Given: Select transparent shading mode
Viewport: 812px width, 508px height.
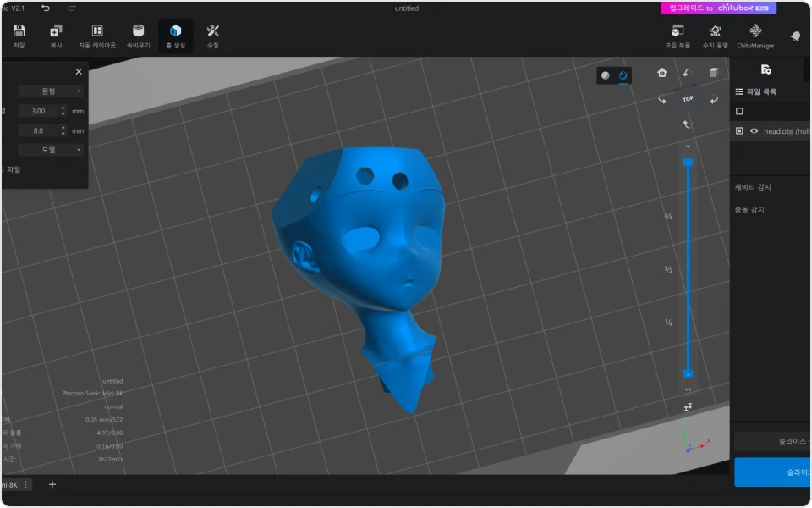Looking at the screenshot, I should (623, 75).
